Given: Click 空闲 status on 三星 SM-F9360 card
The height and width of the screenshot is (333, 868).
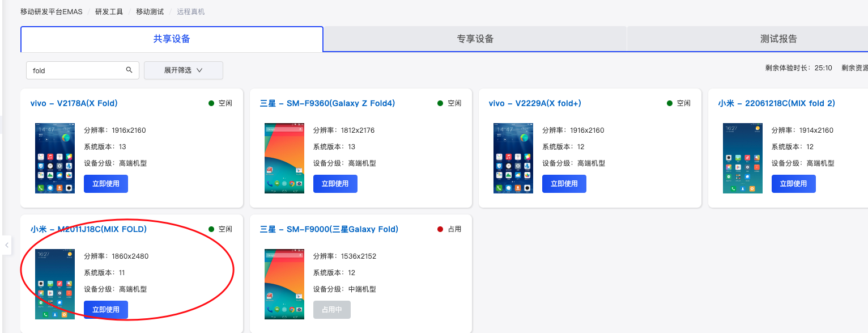Looking at the screenshot, I should click(x=449, y=103).
